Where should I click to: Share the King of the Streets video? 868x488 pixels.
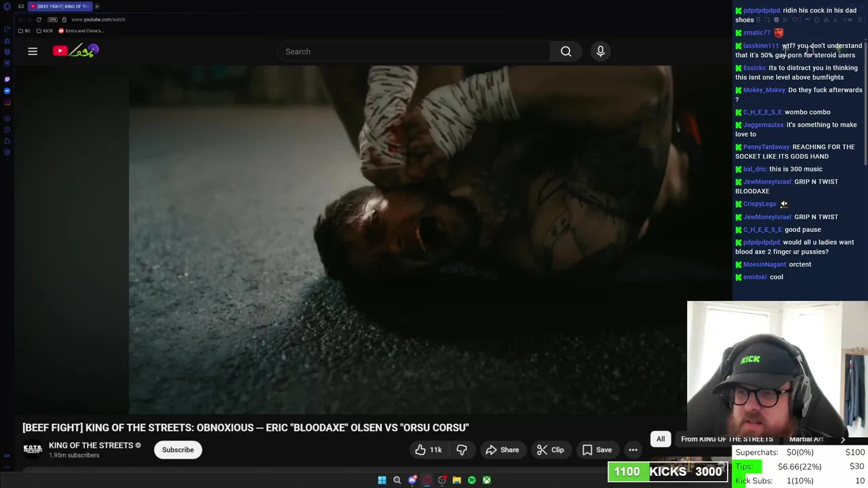pyautogui.click(x=502, y=450)
